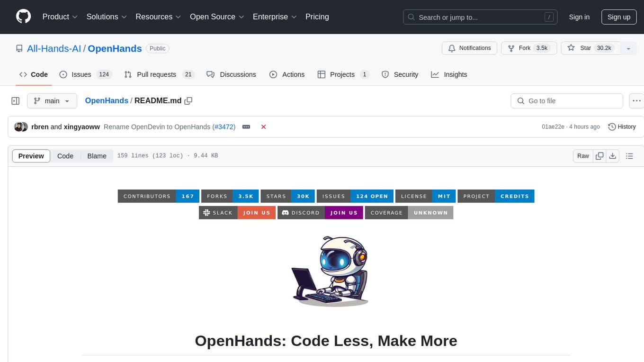This screenshot has height=362, width=644.
Task: Open the All-Hands-AI organization page
Action: click(54, 48)
